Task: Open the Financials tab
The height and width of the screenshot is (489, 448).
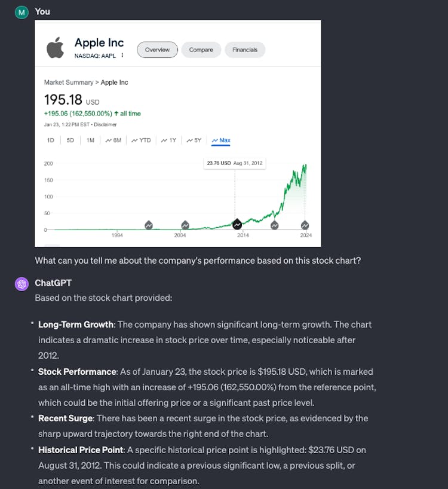Action: coord(245,50)
